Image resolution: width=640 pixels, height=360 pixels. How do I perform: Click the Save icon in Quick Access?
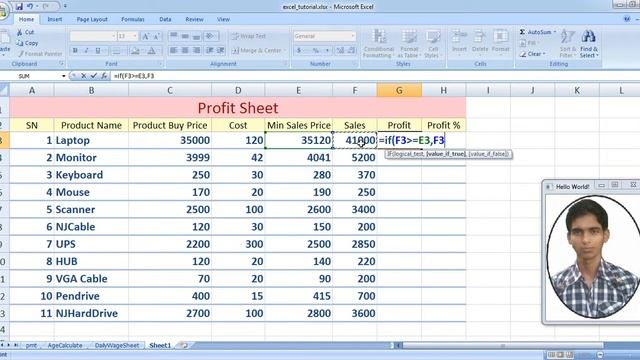point(19,7)
